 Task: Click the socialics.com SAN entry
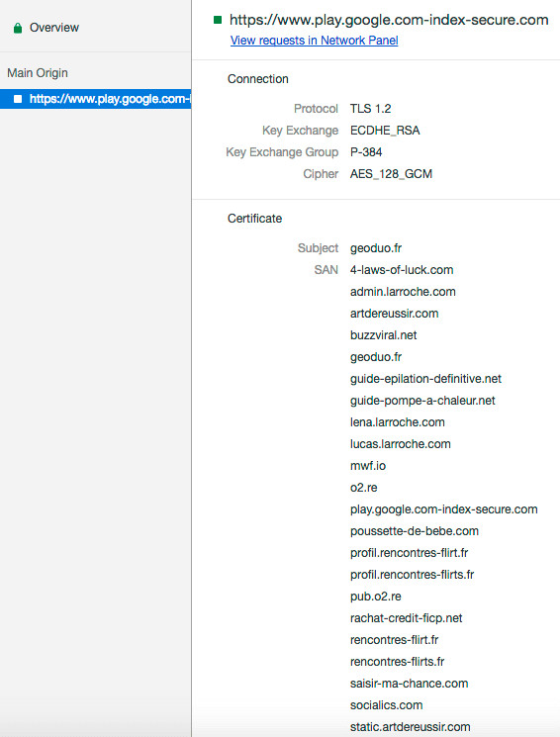pos(387,705)
